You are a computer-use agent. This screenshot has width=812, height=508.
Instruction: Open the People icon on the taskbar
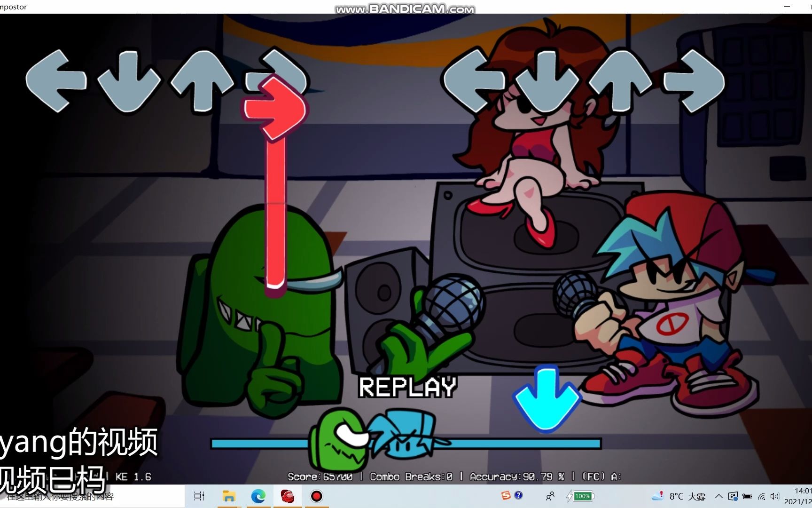[550, 496]
